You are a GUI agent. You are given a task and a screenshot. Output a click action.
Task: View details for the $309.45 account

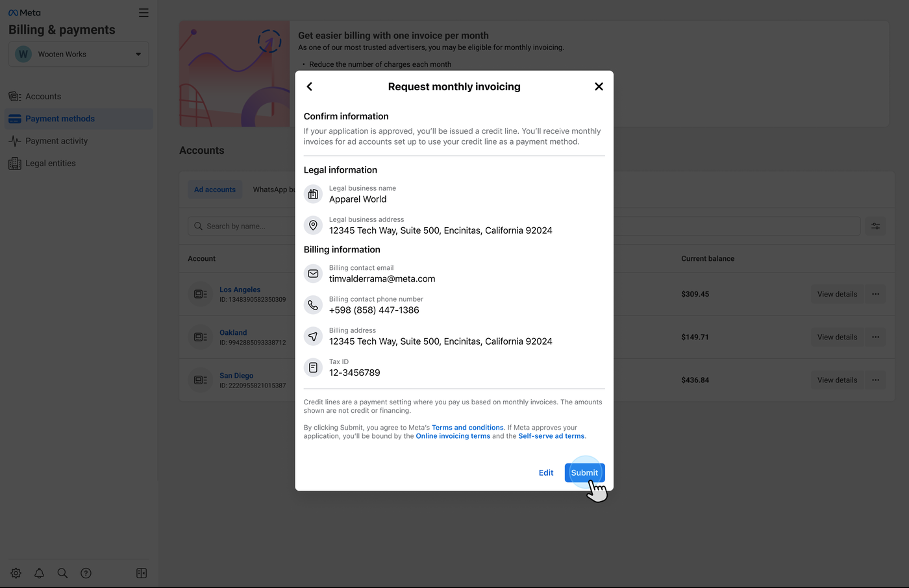click(x=837, y=294)
